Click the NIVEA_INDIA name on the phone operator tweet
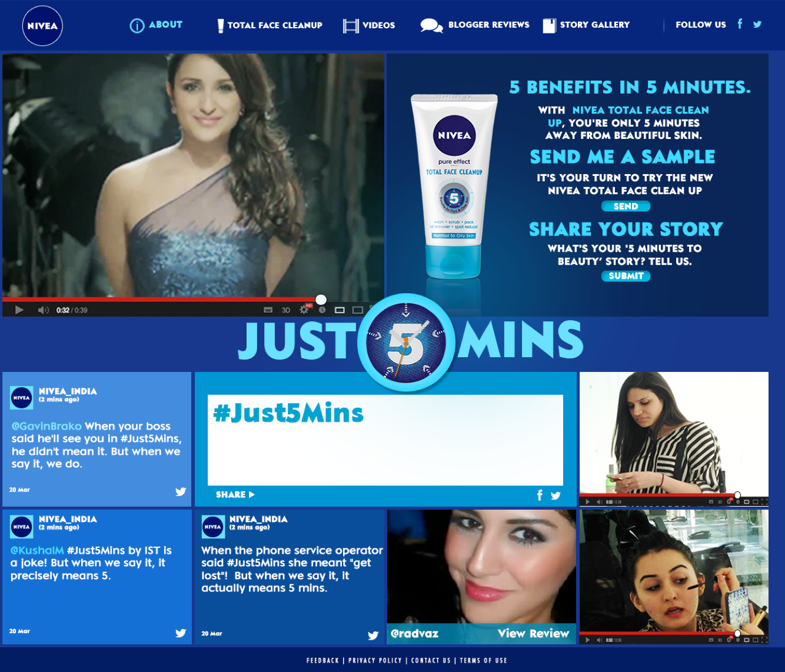 pyautogui.click(x=258, y=519)
